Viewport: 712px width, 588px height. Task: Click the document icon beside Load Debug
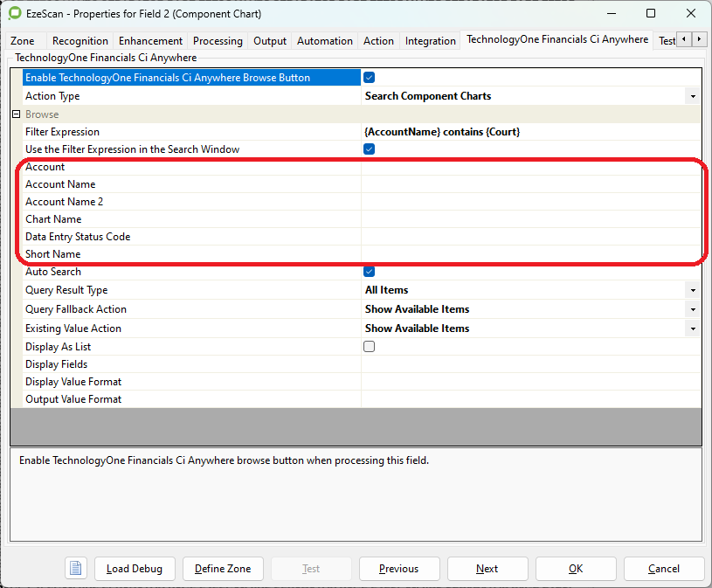pos(76,568)
